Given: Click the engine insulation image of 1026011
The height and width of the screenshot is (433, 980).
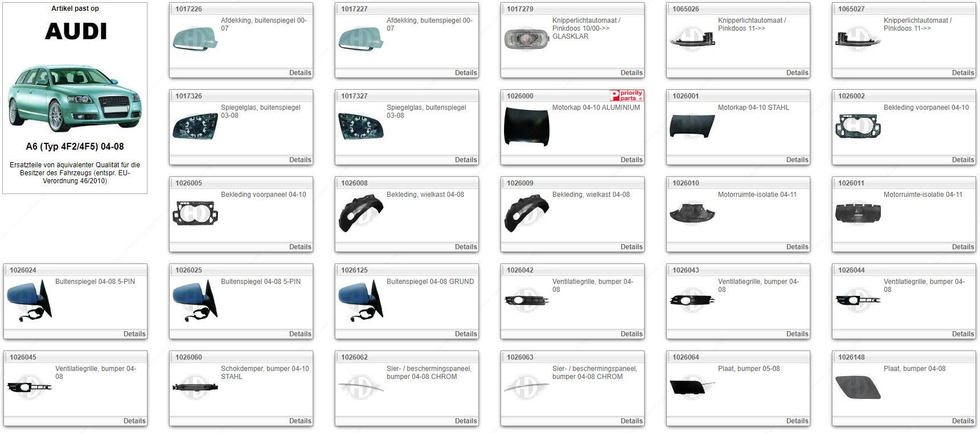Looking at the screenshot, I should point(858,213).
